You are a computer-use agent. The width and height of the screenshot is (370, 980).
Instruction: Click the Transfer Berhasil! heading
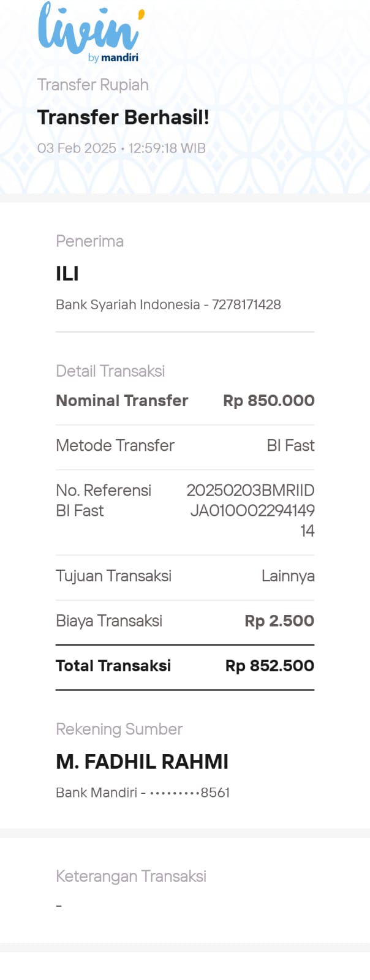pos(123,117)
